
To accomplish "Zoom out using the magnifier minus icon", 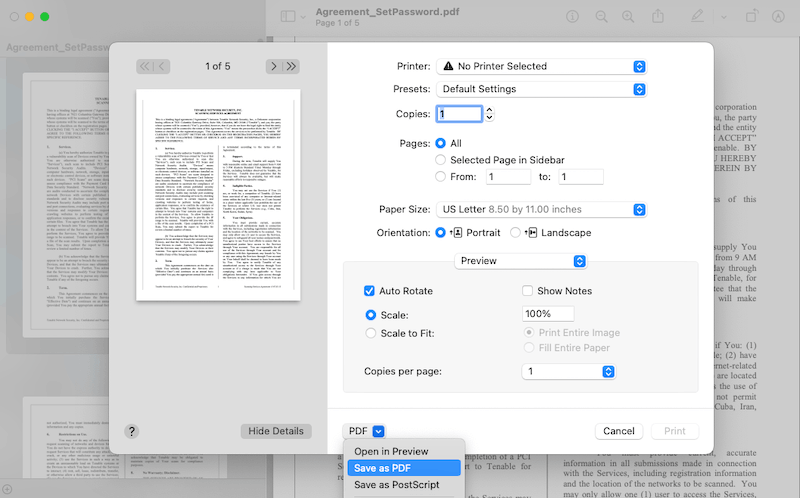I will 602,16.
